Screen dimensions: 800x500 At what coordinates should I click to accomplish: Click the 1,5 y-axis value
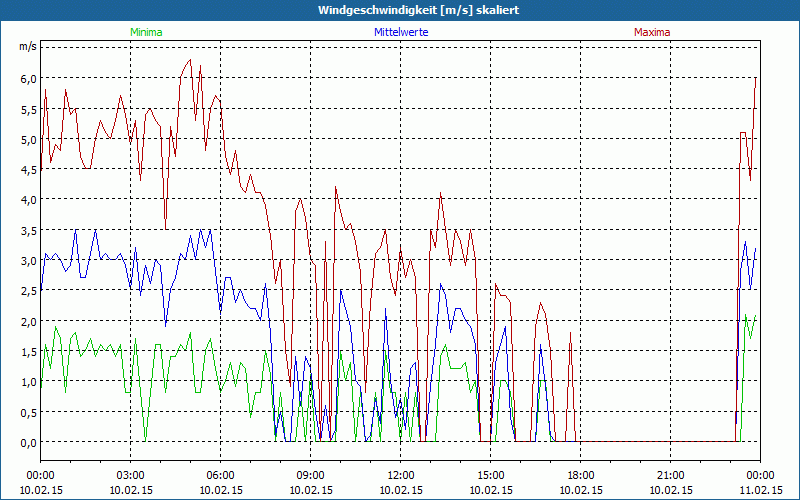tap(28, 352)
